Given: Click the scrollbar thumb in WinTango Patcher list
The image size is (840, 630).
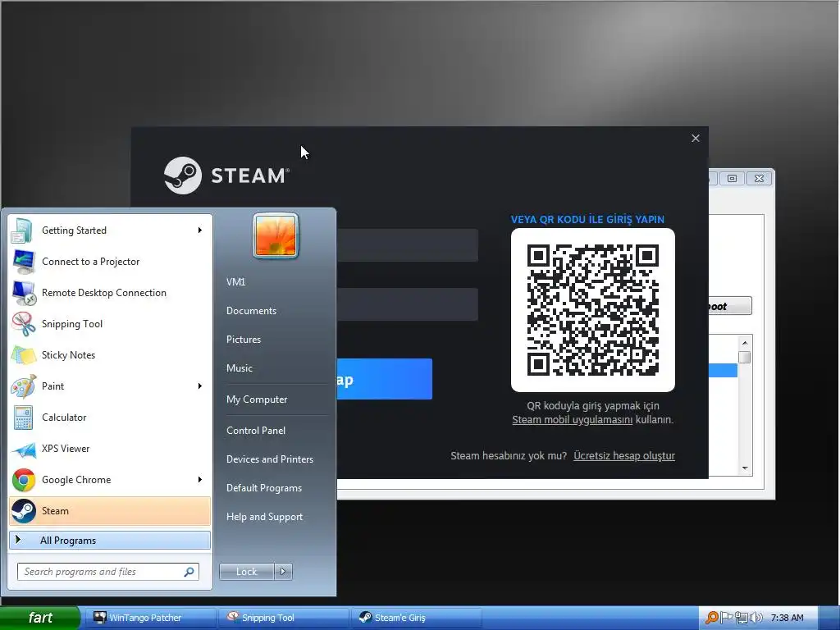Looking at the screenshot, I should (745, 358).
